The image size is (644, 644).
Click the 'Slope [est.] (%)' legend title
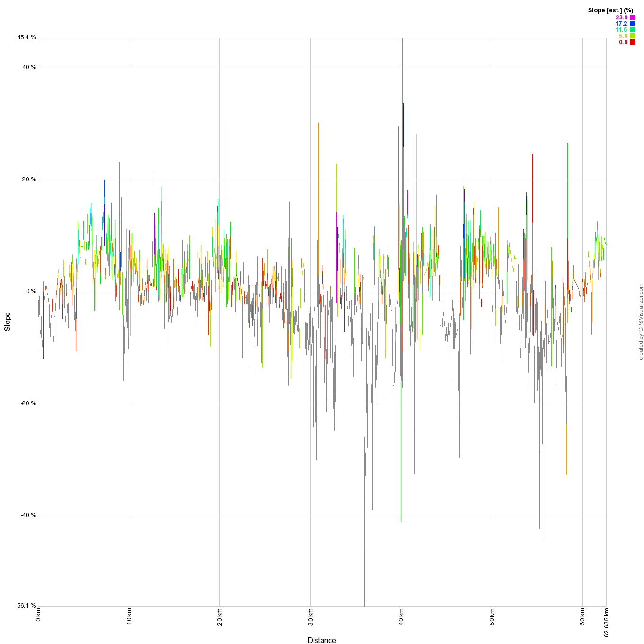tap(610, 10)
